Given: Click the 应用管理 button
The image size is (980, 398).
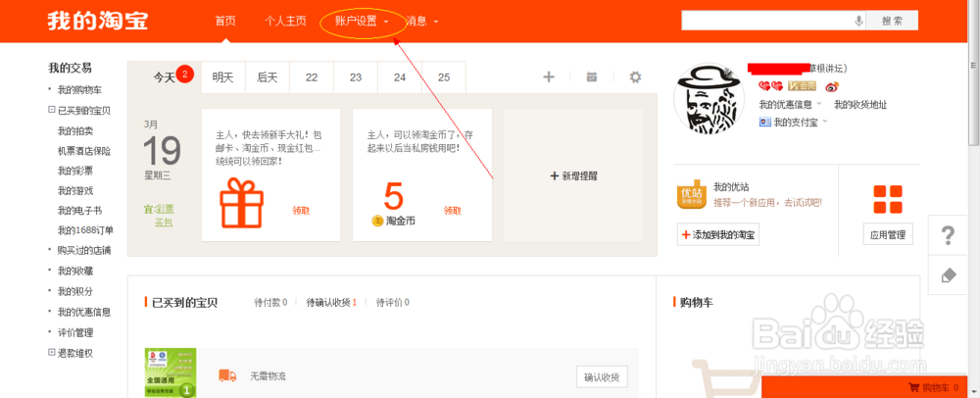Looking at the screenshot, I should [x=888, y=235].
